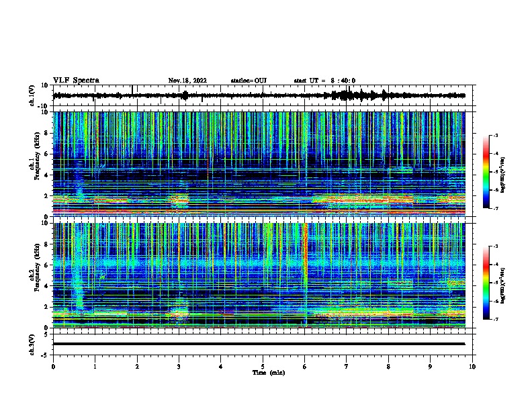This screenshot has width=532, height=411.
Task: Click the ch.1 color bar unit label log(PSD)
Action: [503, 175]
